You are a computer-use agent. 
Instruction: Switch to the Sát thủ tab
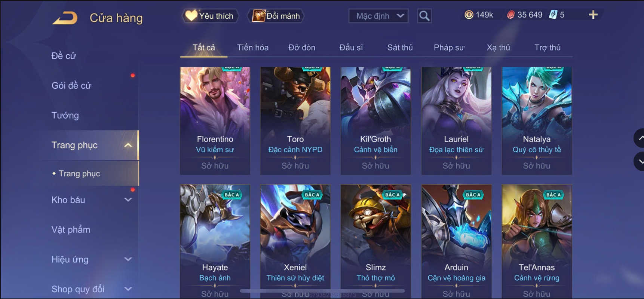click(x=400, y=48)
